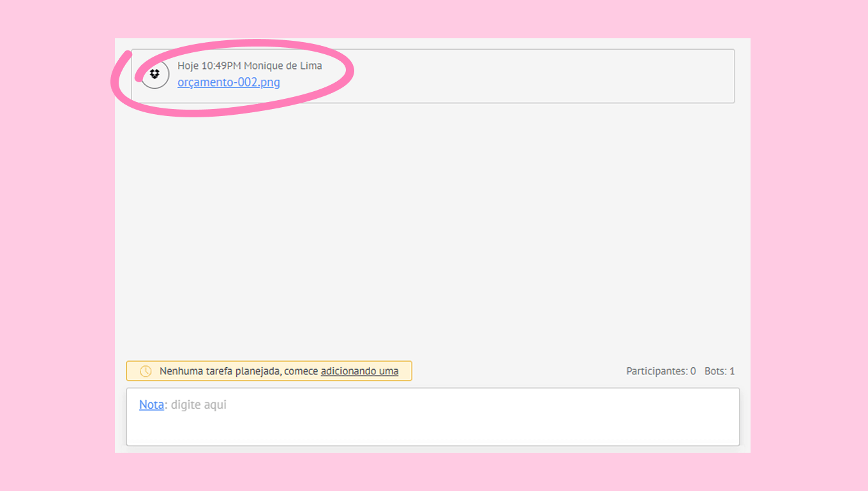Screen dimensions: 868x491
Task: Open the orçamento-002.png file link
Action: (228, 82)
